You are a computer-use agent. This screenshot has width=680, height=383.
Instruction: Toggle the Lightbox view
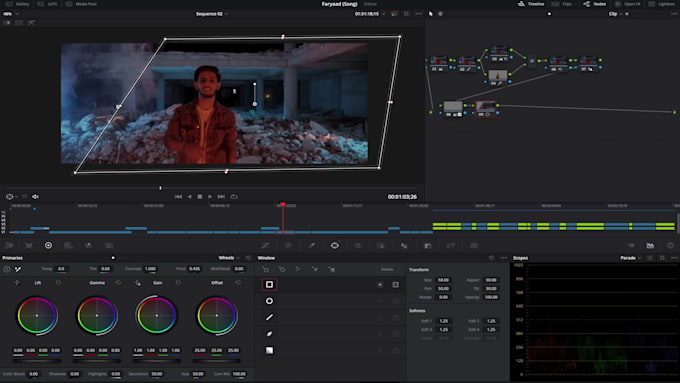(662, 4)
